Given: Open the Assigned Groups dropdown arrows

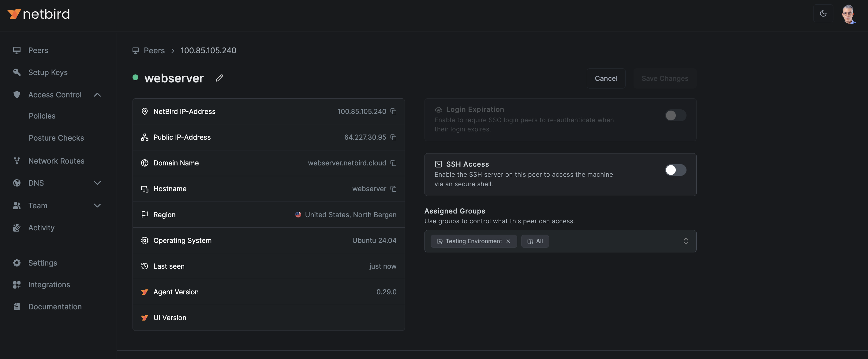Looking at the screenshot, I should tap(686, 241).
